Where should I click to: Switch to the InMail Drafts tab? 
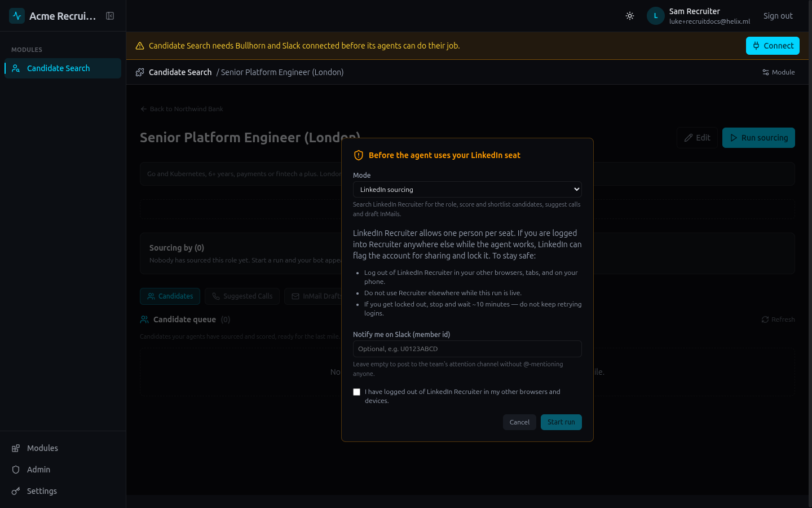[316, 296]
